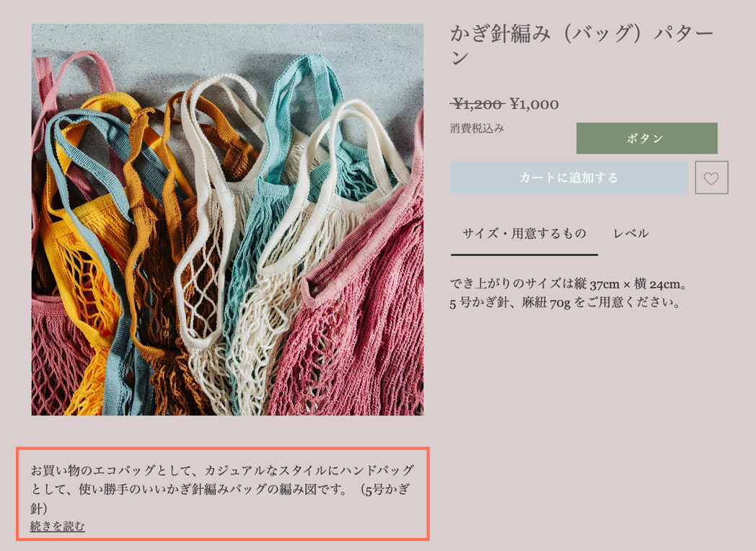Click the struck-through ¥1,200 original price
The height and width of the screenshot is (551, 756).
tap(478, 104)
